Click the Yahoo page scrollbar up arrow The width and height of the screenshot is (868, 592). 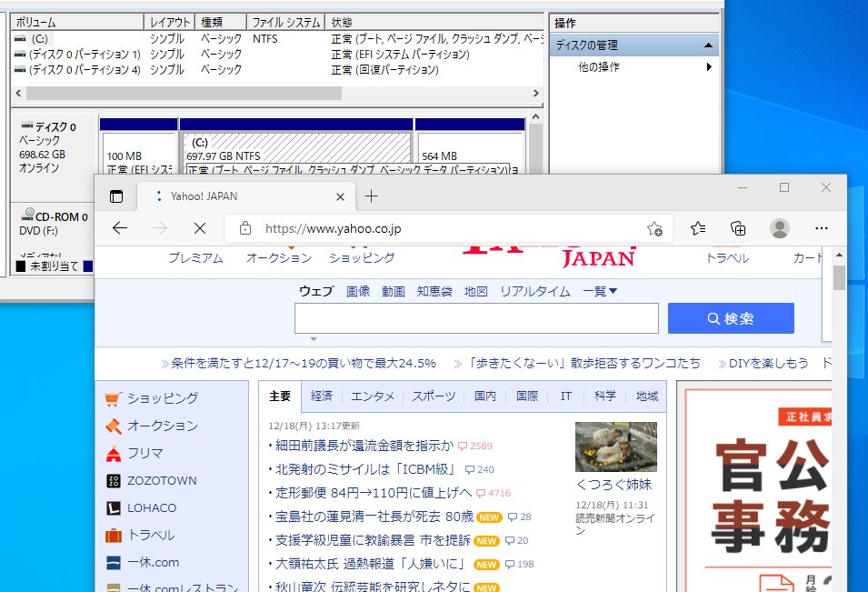pyautogui.click(x=839, y=255)
